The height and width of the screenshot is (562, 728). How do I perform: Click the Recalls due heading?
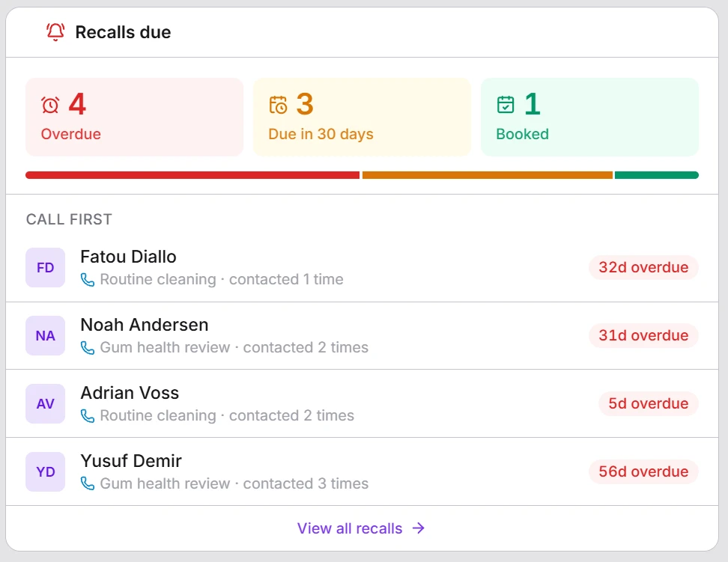pos(123,32)
